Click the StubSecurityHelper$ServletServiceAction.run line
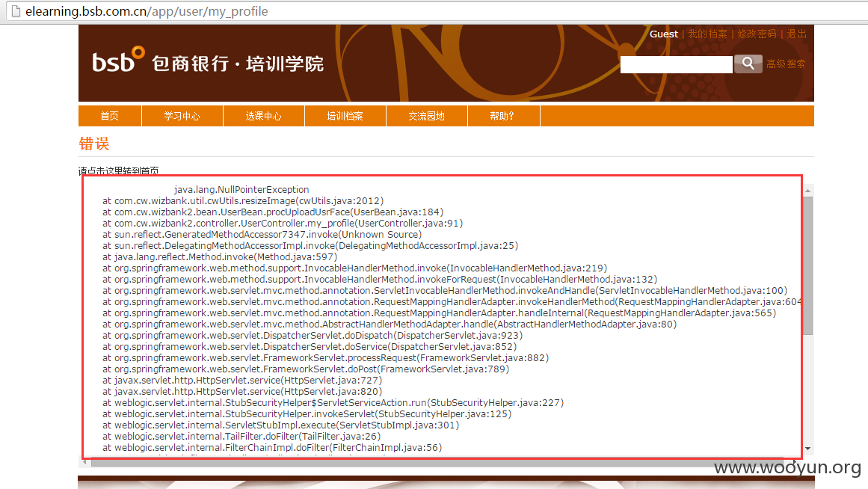 pyautogui.click(x=333, y=402)
